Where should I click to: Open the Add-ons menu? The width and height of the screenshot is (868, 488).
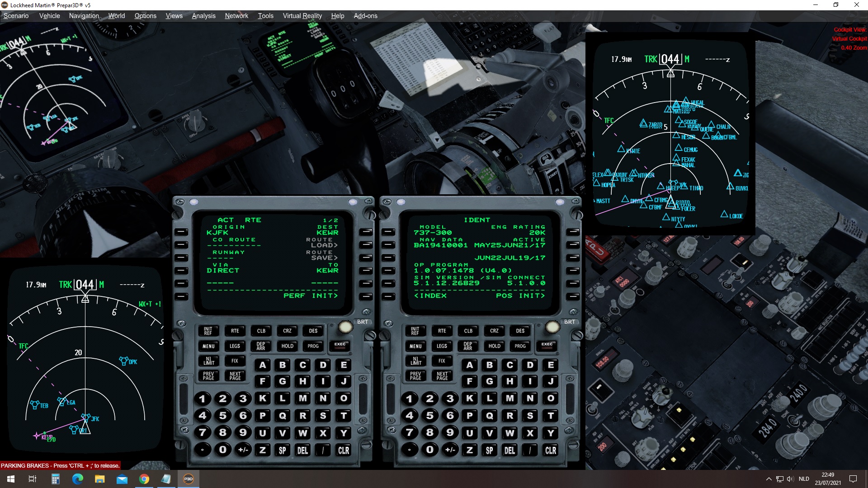[365, 16]
